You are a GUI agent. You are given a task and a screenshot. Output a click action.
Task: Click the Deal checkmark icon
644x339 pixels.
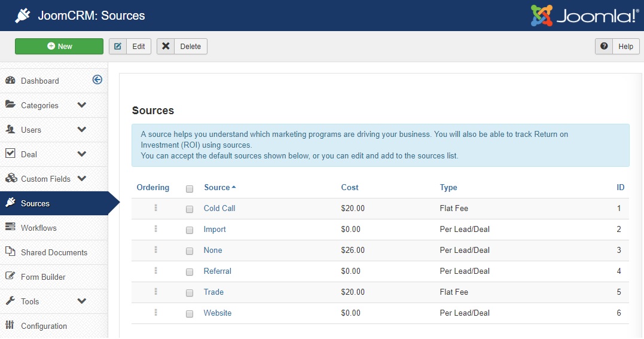10,153
